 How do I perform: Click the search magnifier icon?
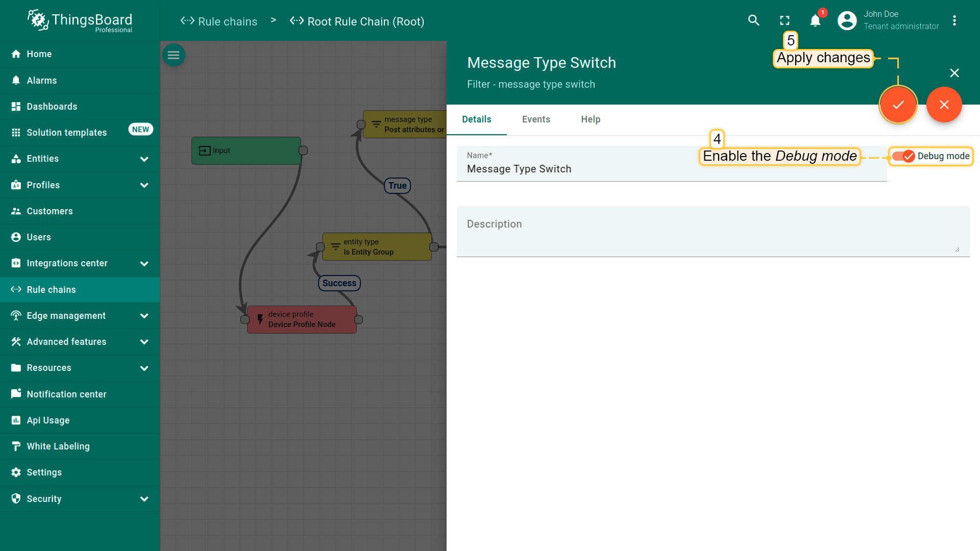[x=753, y=20]
